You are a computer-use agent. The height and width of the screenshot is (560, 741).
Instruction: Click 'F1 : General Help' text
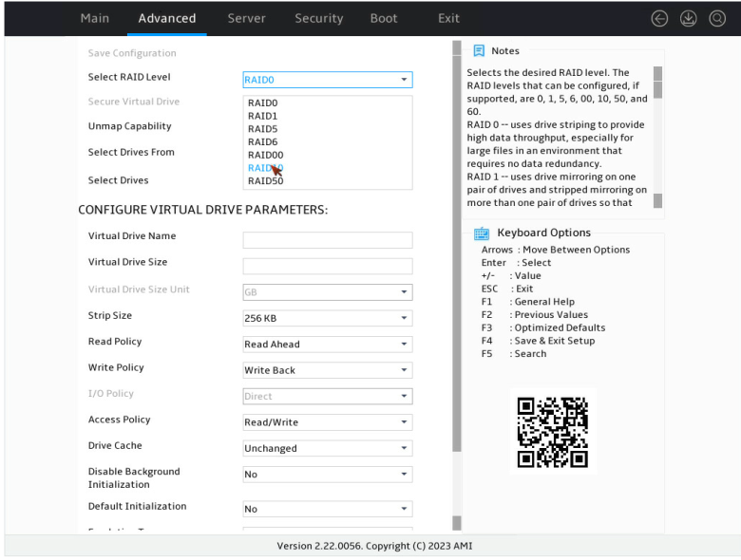point(528,302)
